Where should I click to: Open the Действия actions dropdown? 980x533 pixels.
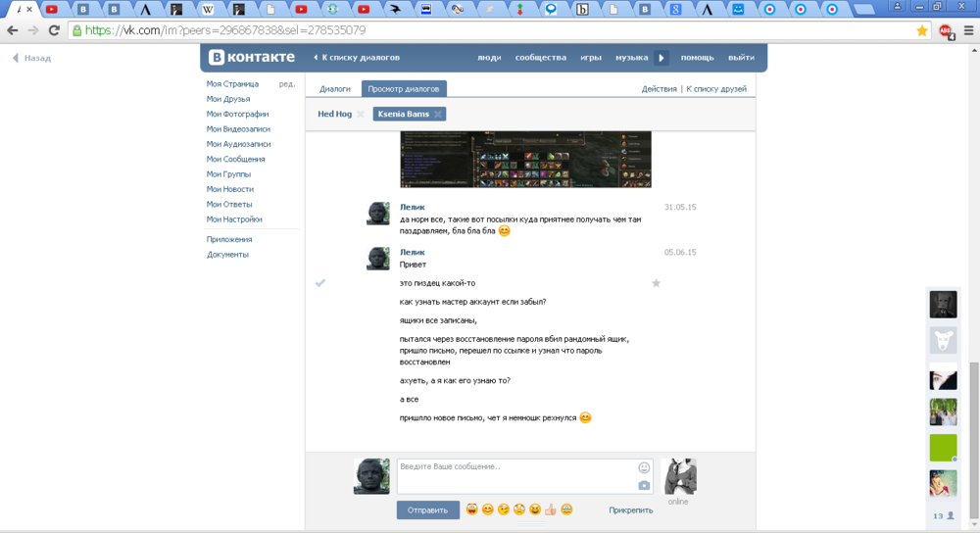pyautogui.click(x=659, y=89)
